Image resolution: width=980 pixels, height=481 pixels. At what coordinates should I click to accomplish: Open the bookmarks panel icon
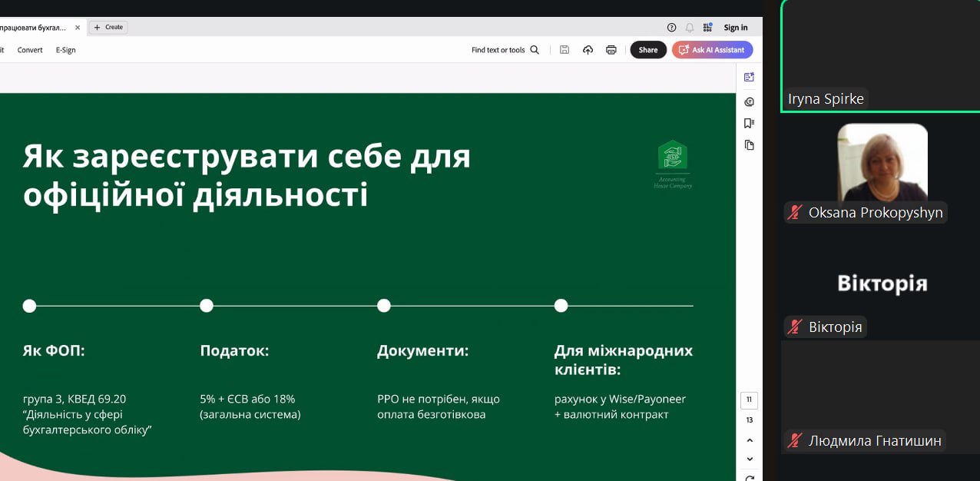pyautogui.click(x=750, y=123)
